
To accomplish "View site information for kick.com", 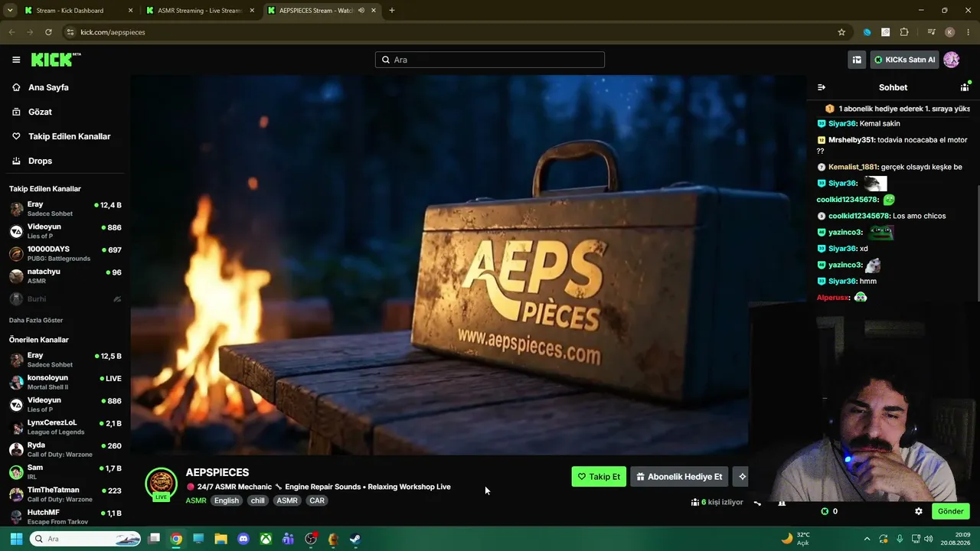I will (x=70, y=32).
